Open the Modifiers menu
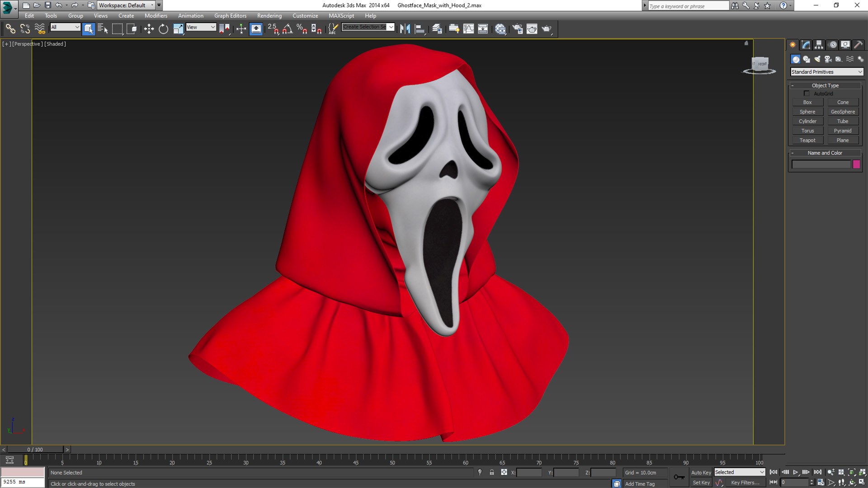The width and height of the screenshot is (868, 488). 156,16
